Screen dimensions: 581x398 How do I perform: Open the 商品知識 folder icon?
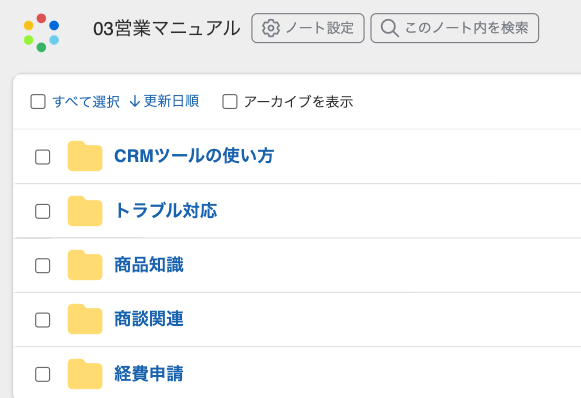(x=85, y=265)
